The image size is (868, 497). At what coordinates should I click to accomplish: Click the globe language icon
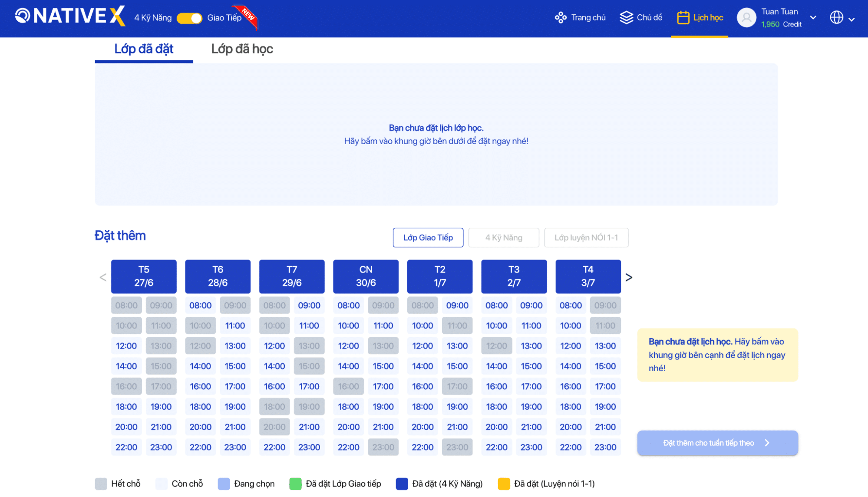836,18
